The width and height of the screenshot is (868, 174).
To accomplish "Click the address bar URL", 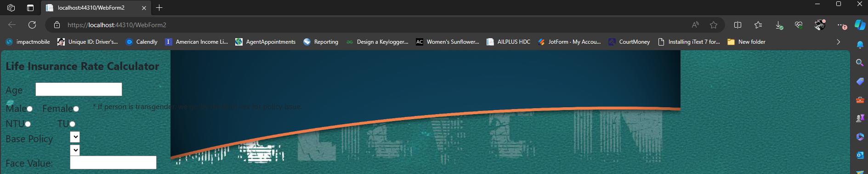I will 117,25.
